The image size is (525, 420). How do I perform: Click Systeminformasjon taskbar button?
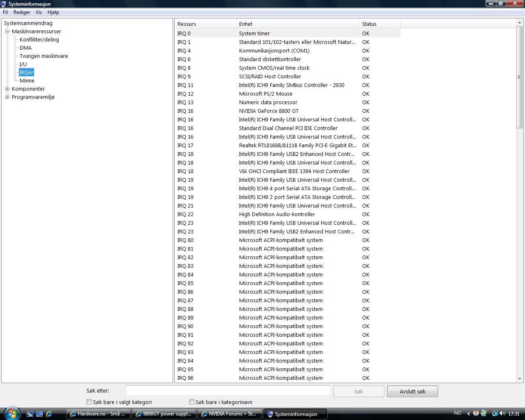[295, 414]
